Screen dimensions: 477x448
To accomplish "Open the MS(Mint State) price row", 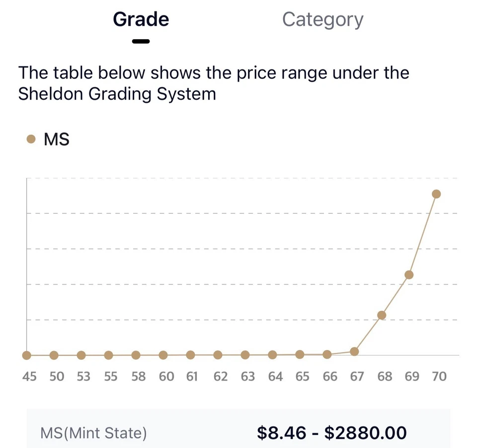I will pyautogui.click(x=94, y=433).
